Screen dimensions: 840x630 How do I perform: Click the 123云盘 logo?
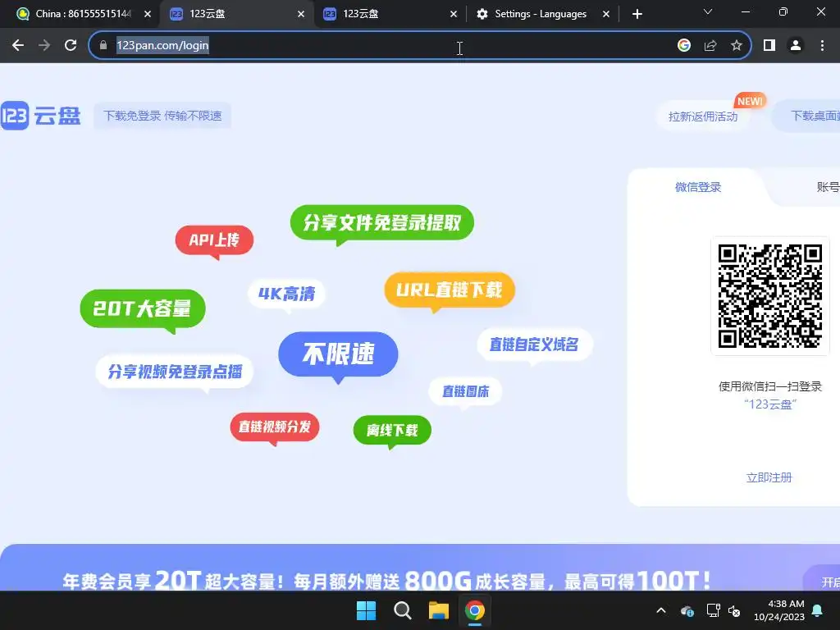tap(41, 115)
